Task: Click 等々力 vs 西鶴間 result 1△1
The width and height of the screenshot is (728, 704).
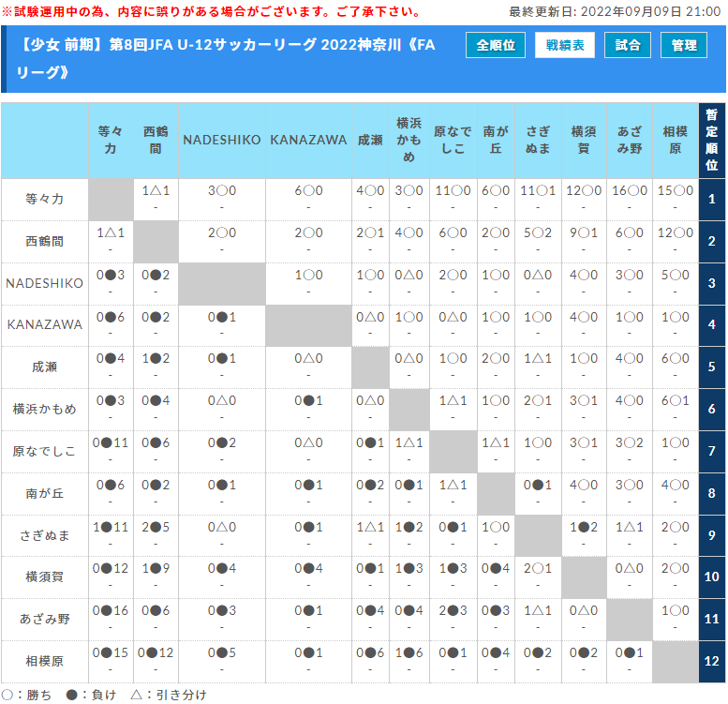Action: tap(156, 191)
